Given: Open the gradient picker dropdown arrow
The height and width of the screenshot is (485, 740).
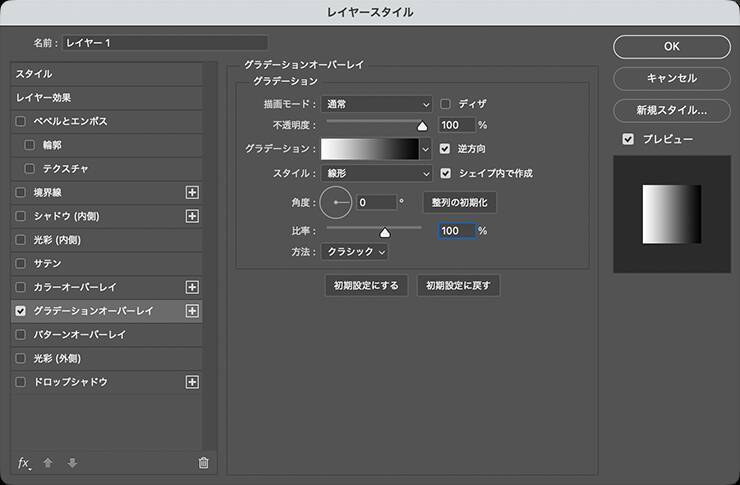Looking at the screenshot, I should (x=426, y=149).
